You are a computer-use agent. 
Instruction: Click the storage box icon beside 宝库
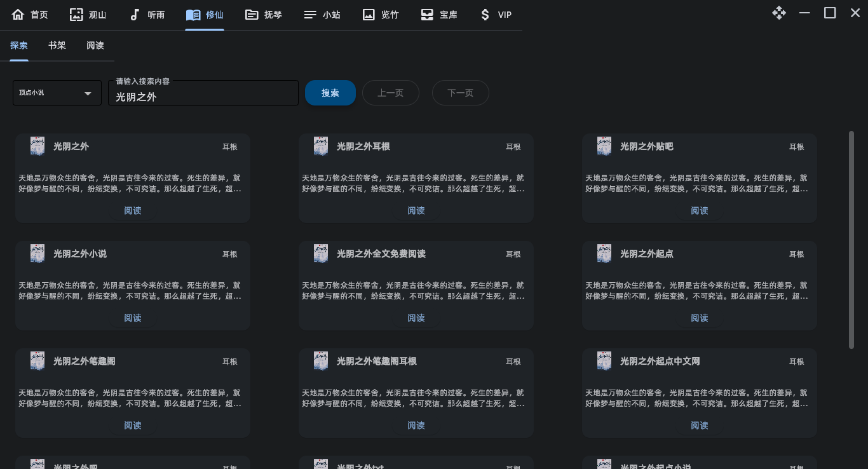[x=427, y=15]
